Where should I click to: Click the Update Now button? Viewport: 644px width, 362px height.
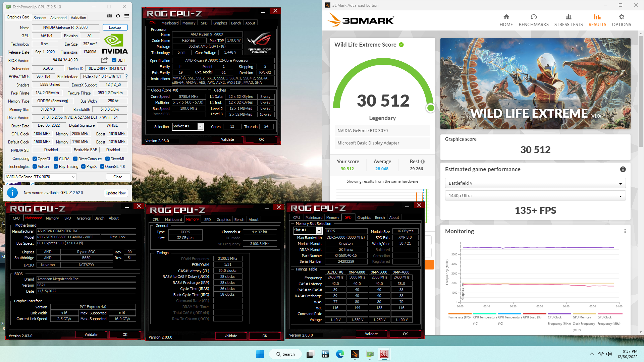coord(116,193)
